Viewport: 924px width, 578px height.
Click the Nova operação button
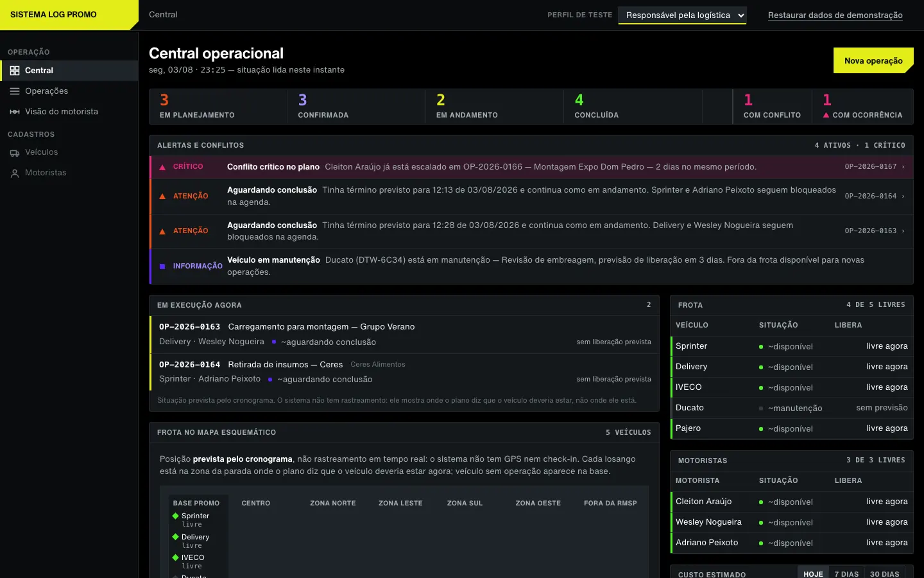click(873, 60)
